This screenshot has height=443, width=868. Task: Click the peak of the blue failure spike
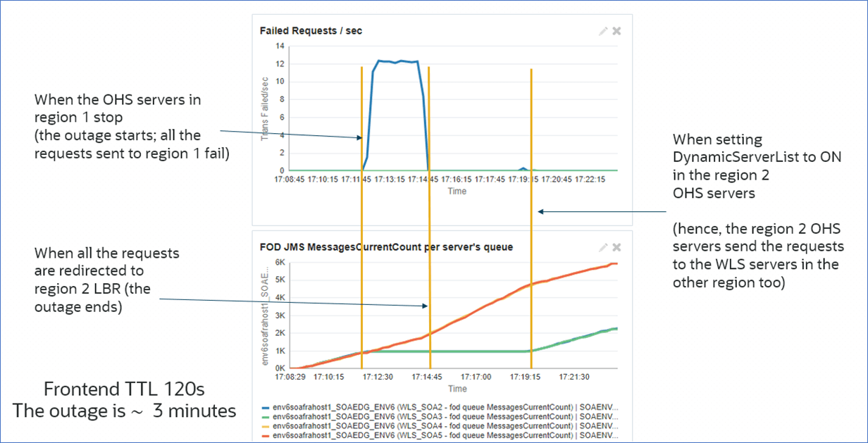[x=391, y=61]
